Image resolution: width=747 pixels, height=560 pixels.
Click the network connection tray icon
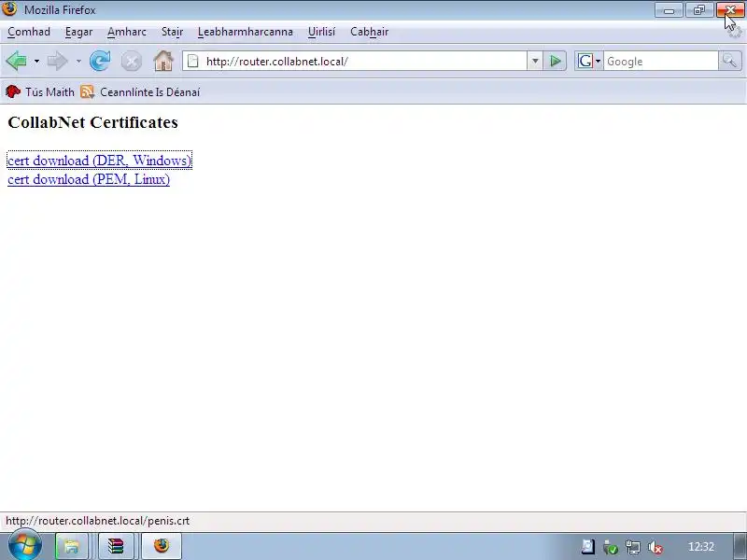[x=633, y=547]
